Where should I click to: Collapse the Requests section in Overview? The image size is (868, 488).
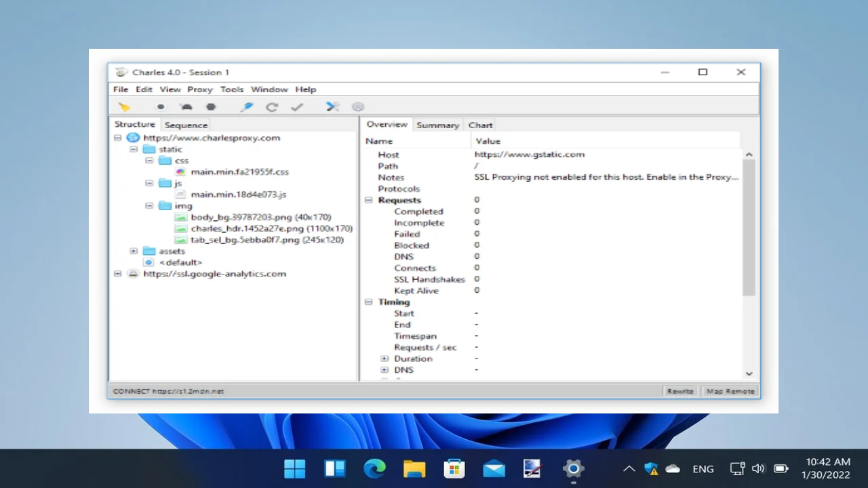369,200
